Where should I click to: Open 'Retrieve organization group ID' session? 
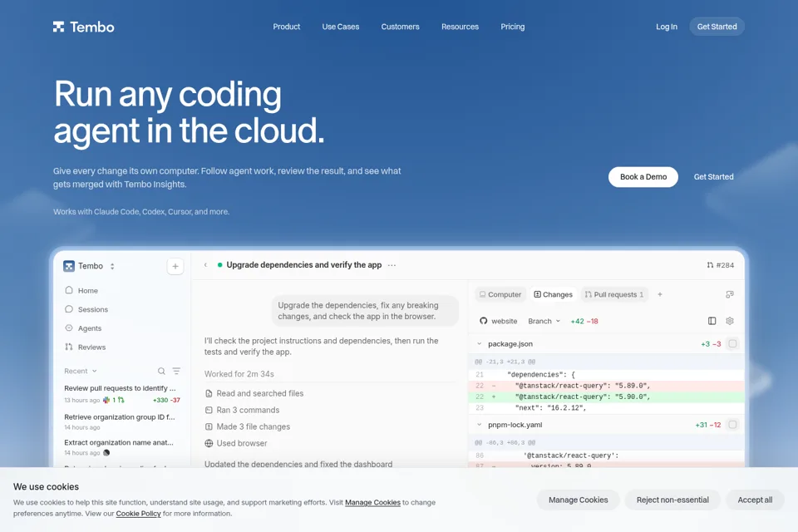point(122,421)
